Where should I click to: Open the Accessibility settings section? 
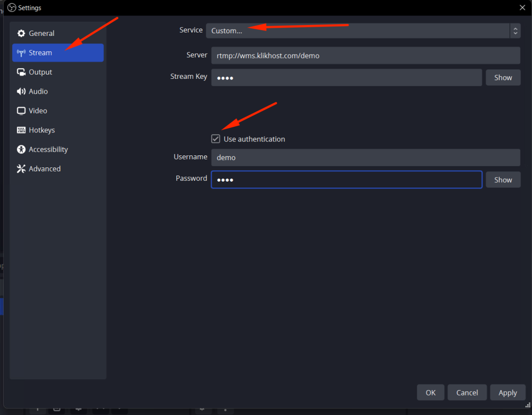pos(58,149)
